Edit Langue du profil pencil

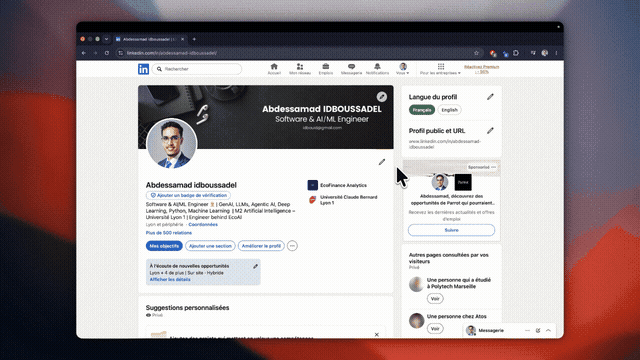click(490, 97)
